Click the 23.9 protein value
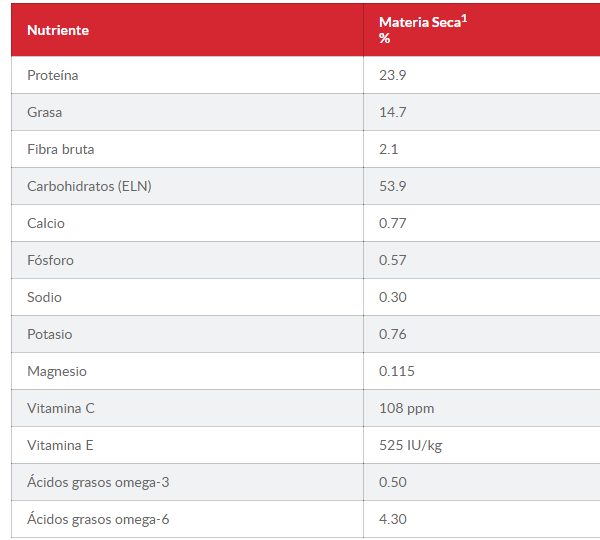600x540 pixels. coord(393,75)
